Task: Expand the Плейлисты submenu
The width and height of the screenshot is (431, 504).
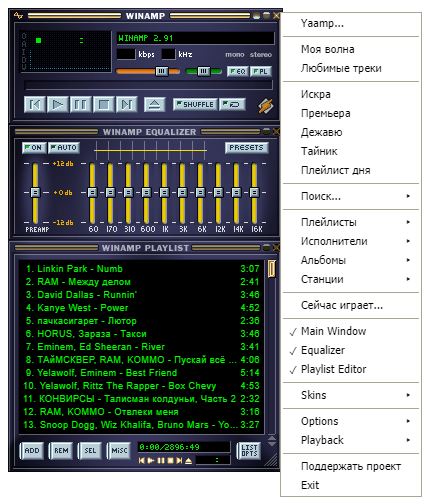Action: click(x=351, y=222)
